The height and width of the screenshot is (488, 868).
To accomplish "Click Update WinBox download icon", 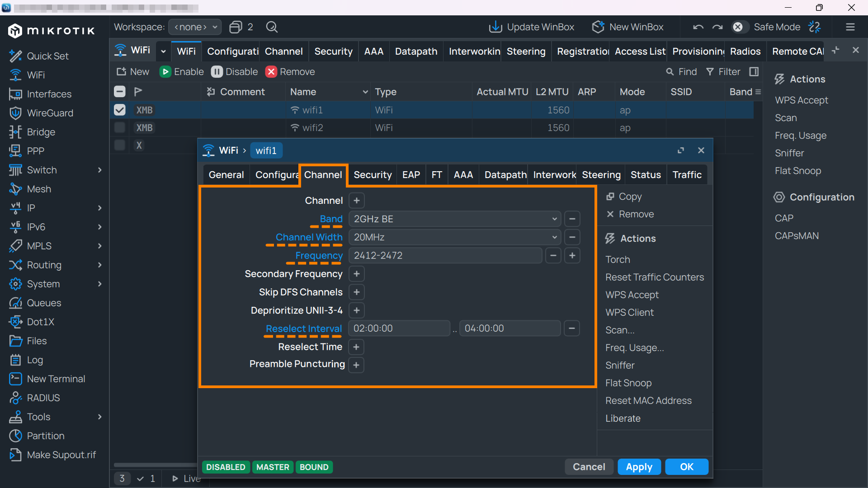I will (x=495, y=27).
